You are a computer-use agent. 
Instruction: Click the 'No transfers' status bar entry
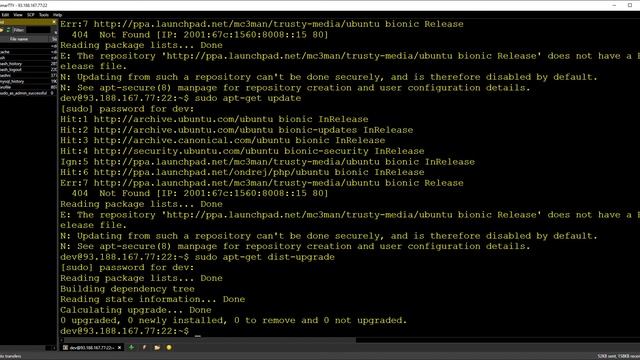tap(10, 356)
